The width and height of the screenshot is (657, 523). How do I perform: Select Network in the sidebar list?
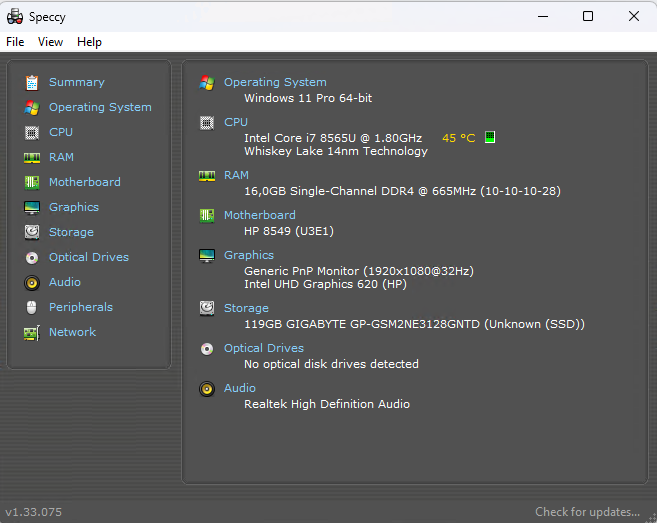point(72,332)
